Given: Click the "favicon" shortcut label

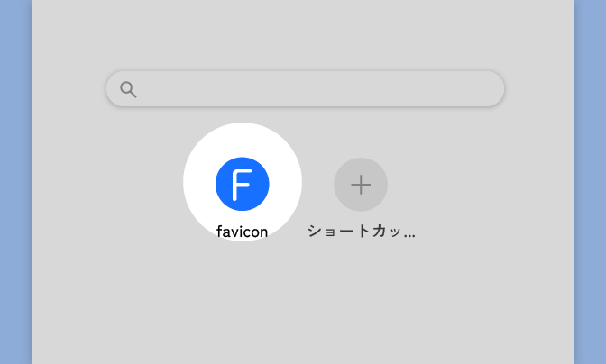Looking at the screenshot, I should pyautogui.click(x=242, y=232).
